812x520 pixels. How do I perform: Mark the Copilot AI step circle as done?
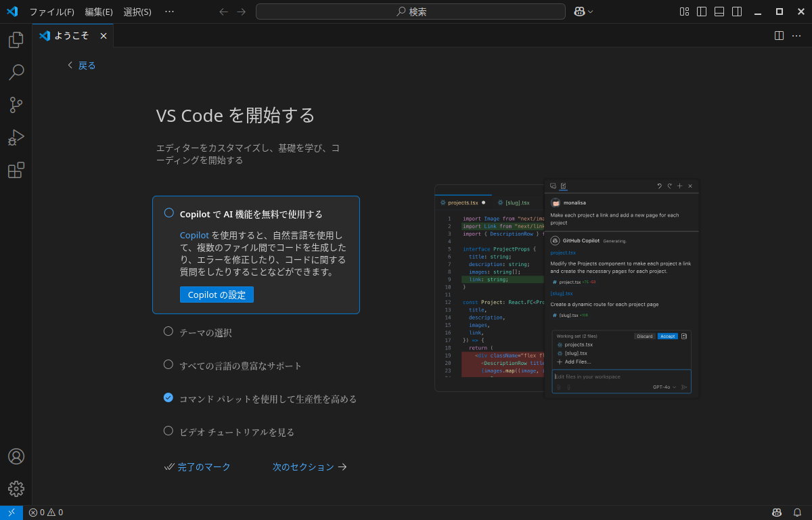pyautogui.click(x=169, y=213)
